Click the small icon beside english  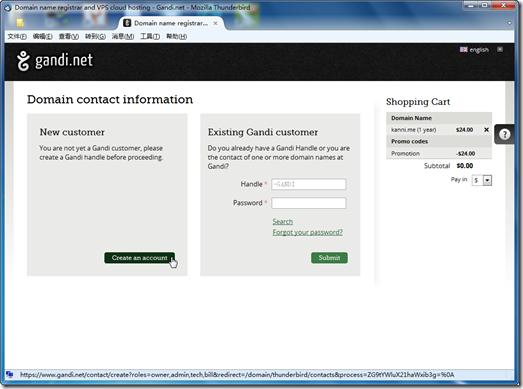click(500, 49)
